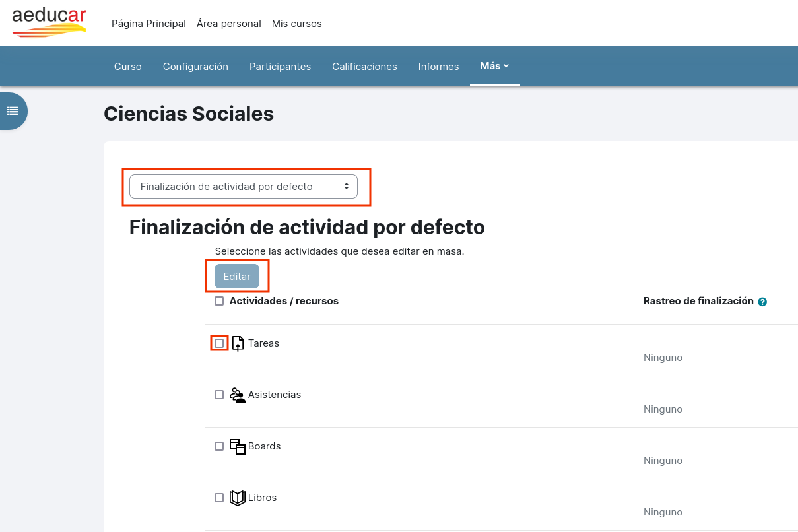Tick the Tareas checkbox
Viewport: 798px width, 532px height.
coord(219,343)
